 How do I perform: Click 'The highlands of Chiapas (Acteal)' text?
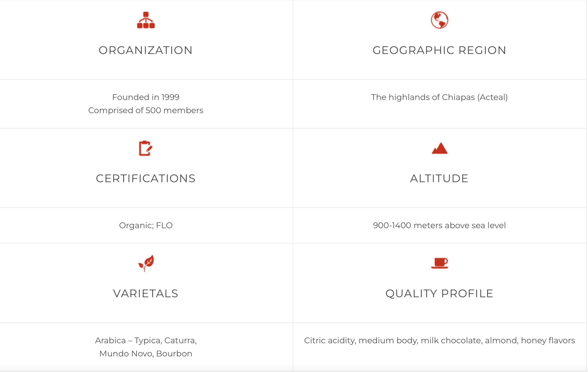[439, 97]
